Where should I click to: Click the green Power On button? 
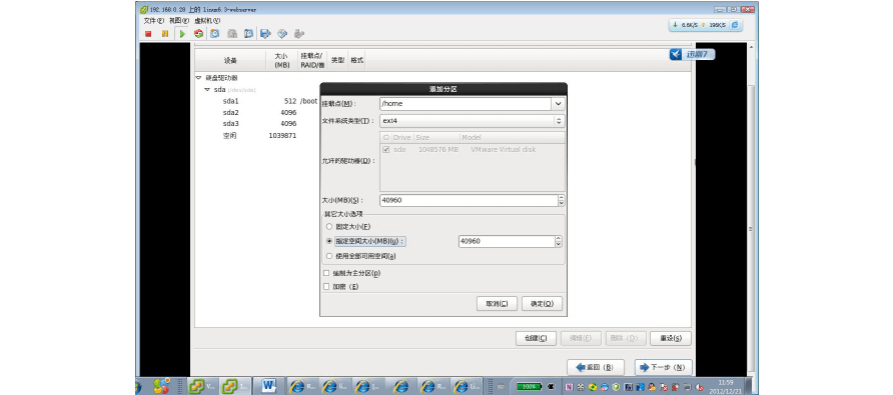(x=182, y=34)
